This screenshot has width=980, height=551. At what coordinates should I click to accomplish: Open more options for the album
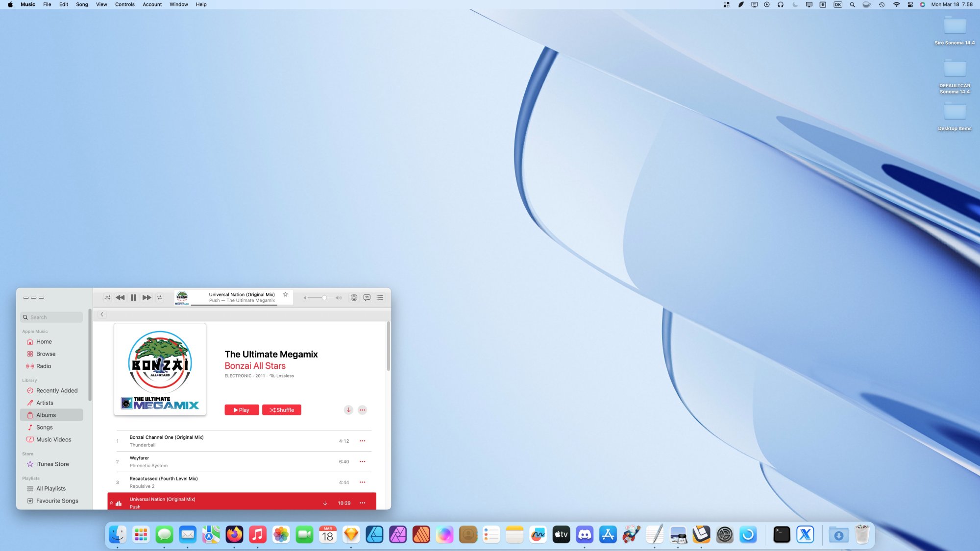pos(362,410)
